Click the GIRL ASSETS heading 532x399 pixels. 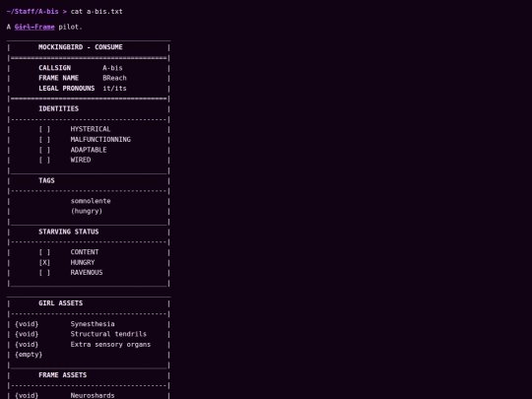(60, 303)
